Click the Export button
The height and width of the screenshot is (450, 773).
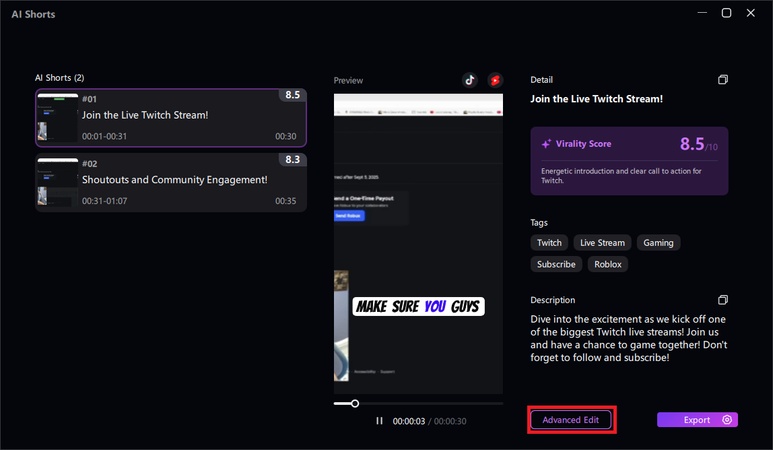tap(697, 419)
